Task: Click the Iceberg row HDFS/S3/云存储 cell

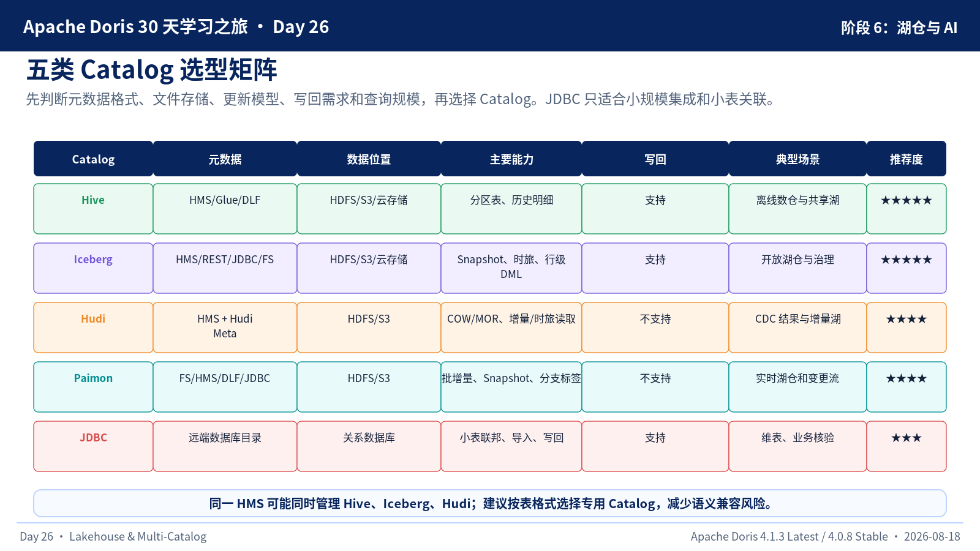Action: coord(369,268)
